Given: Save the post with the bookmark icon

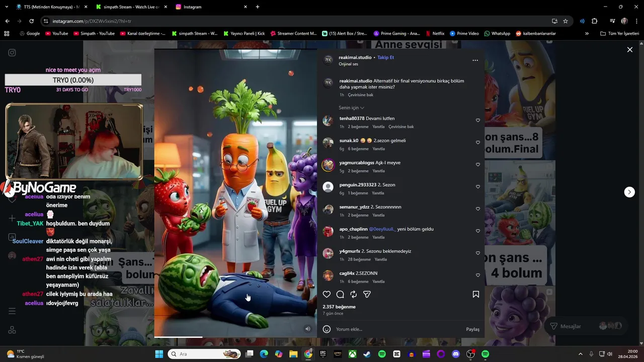Looking at the screenshot, I should click(476, 295).
